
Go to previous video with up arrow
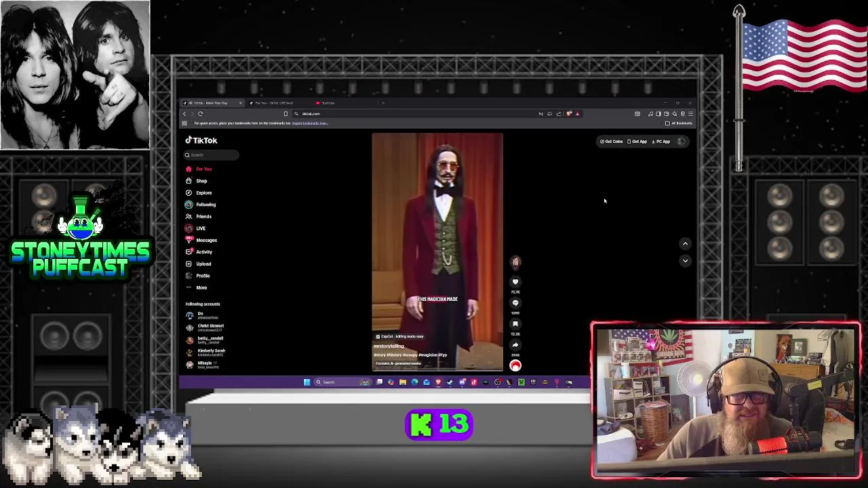pyautogui.click(x=685, y=243)
